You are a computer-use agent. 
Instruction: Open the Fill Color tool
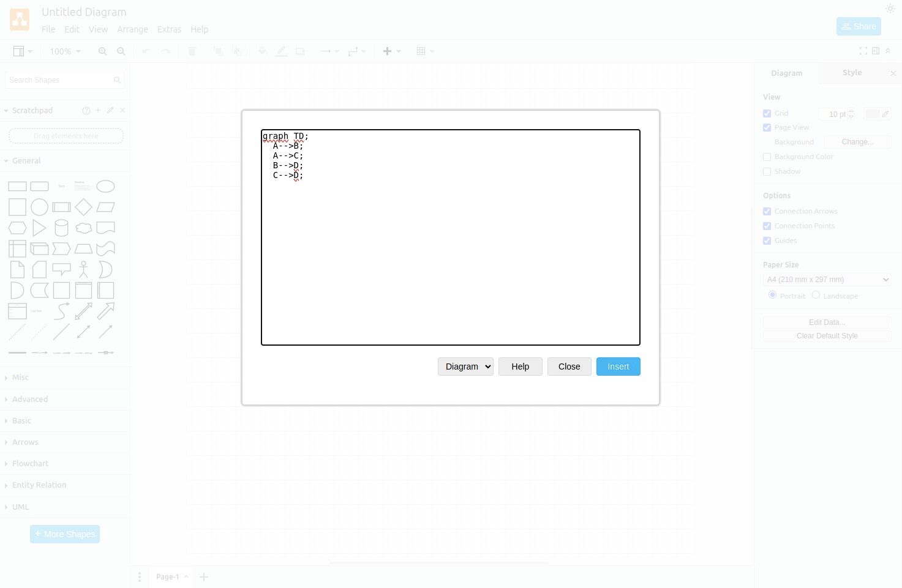[x=262, y=51]
